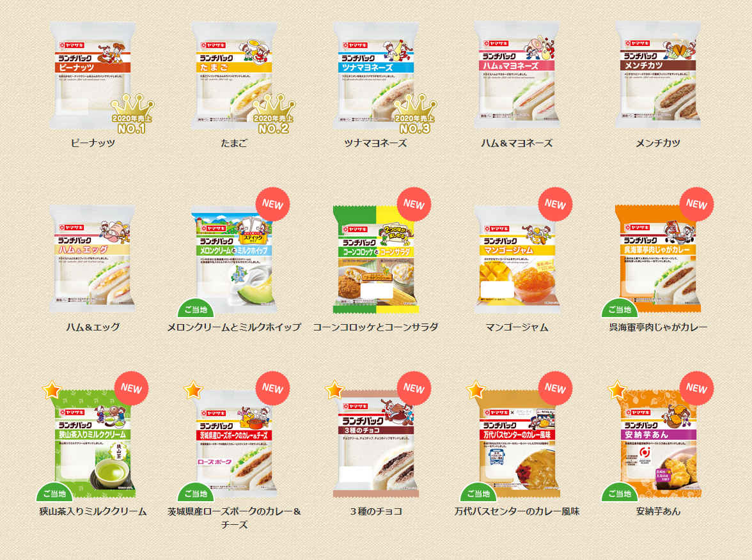752x560 pixels.
Task: Click NEW badge on メロンクリームとミルクホイップ
Action: pyautogui.click(x=272, y=205)
